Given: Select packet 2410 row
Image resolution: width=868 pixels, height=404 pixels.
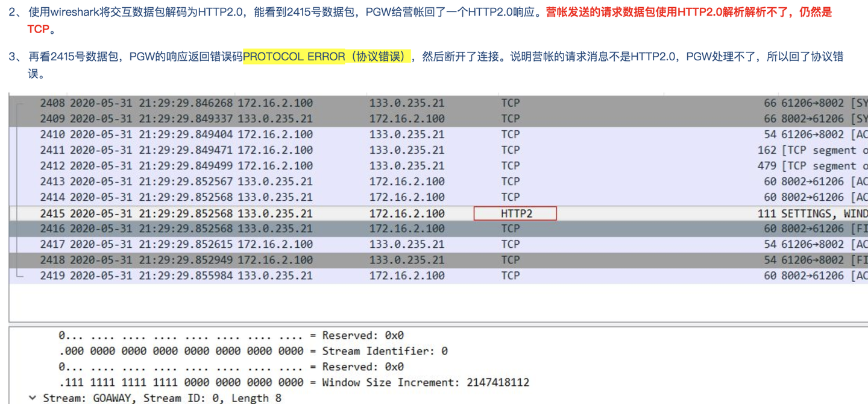Looking at the screenshot, I should (439, 134).
